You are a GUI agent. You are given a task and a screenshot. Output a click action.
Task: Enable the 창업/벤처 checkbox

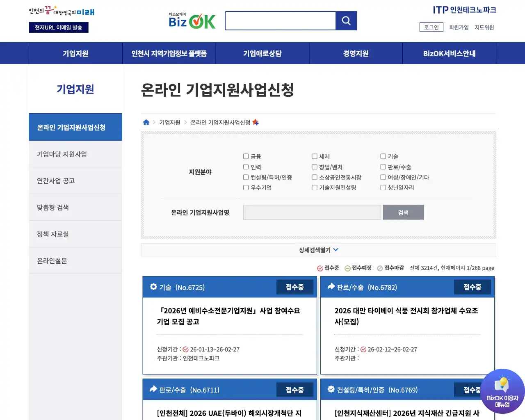314,167
